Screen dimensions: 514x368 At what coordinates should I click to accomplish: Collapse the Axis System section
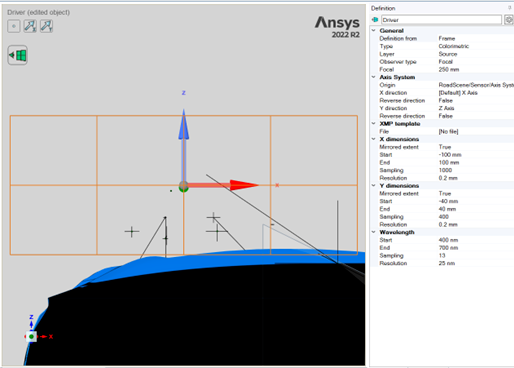point(374,77)
